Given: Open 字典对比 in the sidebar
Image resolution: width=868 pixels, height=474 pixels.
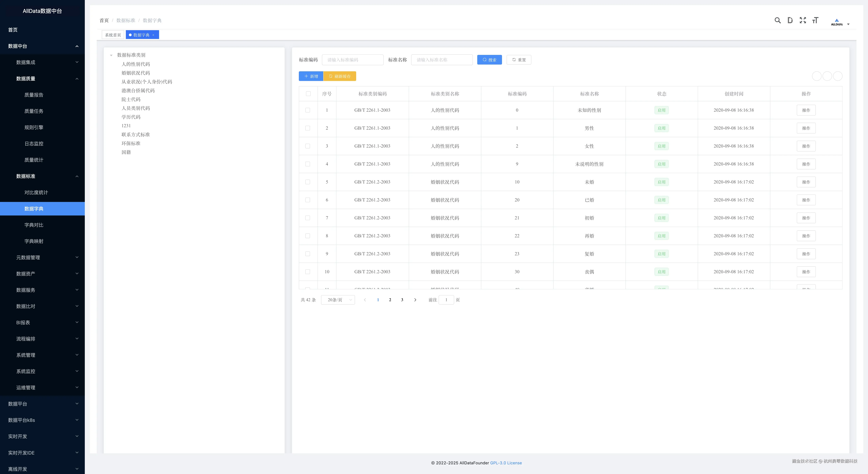Looking at the screenshot, I should [34, 225].
